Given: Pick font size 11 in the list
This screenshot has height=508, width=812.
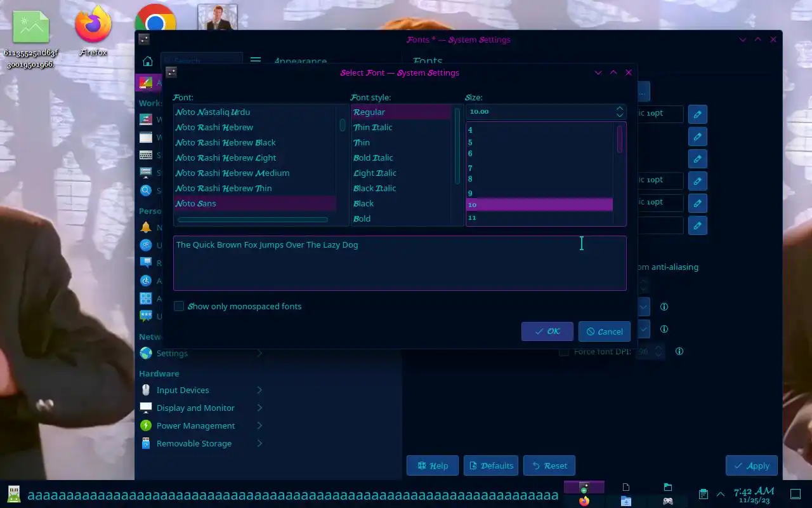Looking at the screenshot, I should 539,218.
